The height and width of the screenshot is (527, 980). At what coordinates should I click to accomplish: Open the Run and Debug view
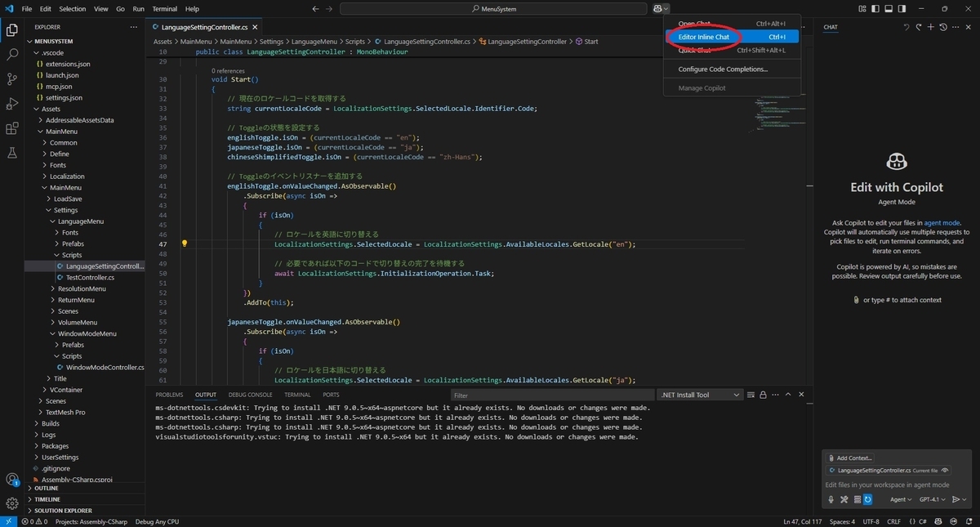12,104
